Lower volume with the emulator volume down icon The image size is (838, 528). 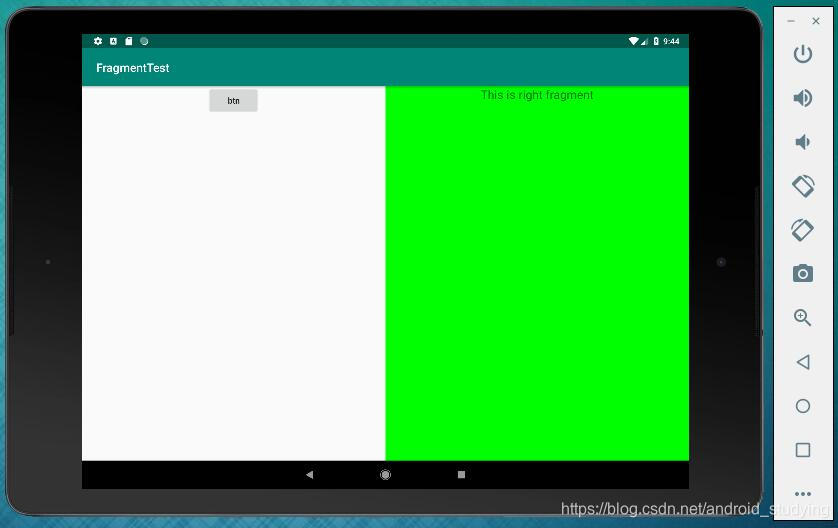pos(802,142)
